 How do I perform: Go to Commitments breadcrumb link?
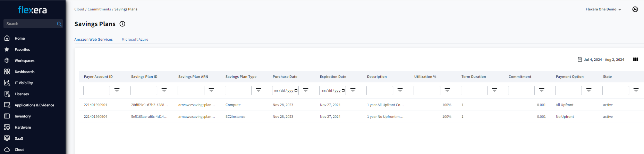[x=99, y=9]
